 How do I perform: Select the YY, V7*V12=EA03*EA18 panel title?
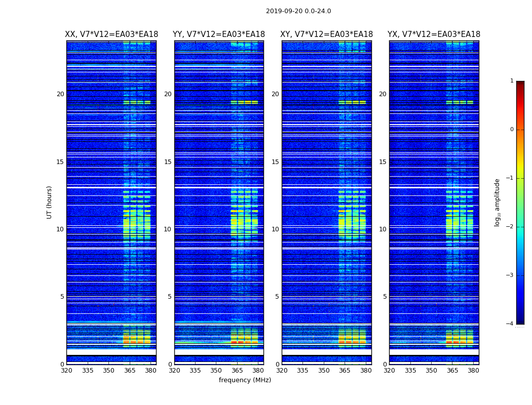click(x=219, y=34)
